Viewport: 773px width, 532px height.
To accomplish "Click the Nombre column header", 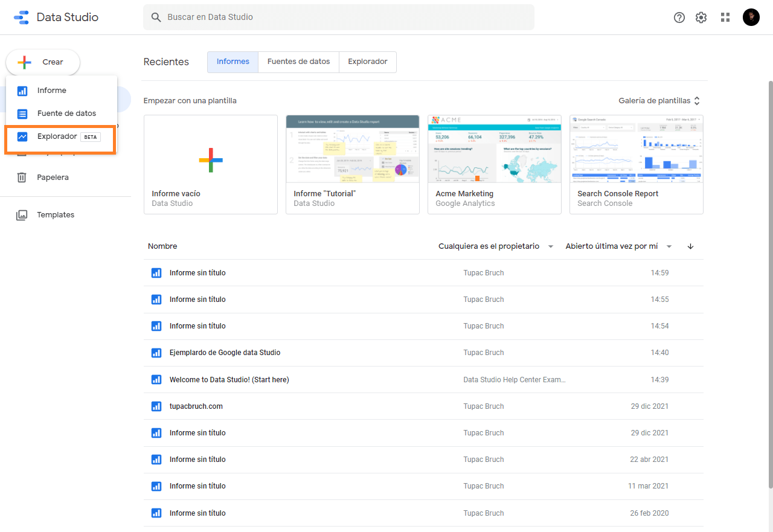I will pyautogui.click(x=162, y=246).
